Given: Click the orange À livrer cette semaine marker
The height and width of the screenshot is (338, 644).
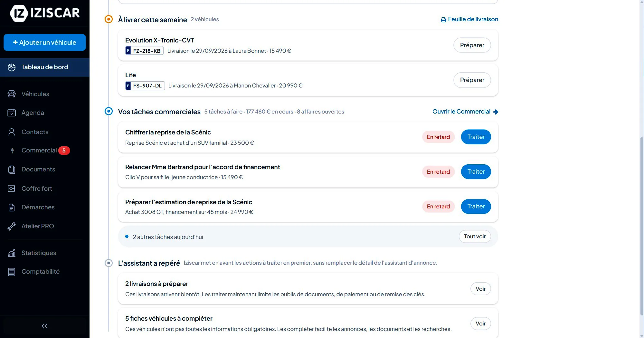Looking at the screenshot, I should tap(109, 19).
